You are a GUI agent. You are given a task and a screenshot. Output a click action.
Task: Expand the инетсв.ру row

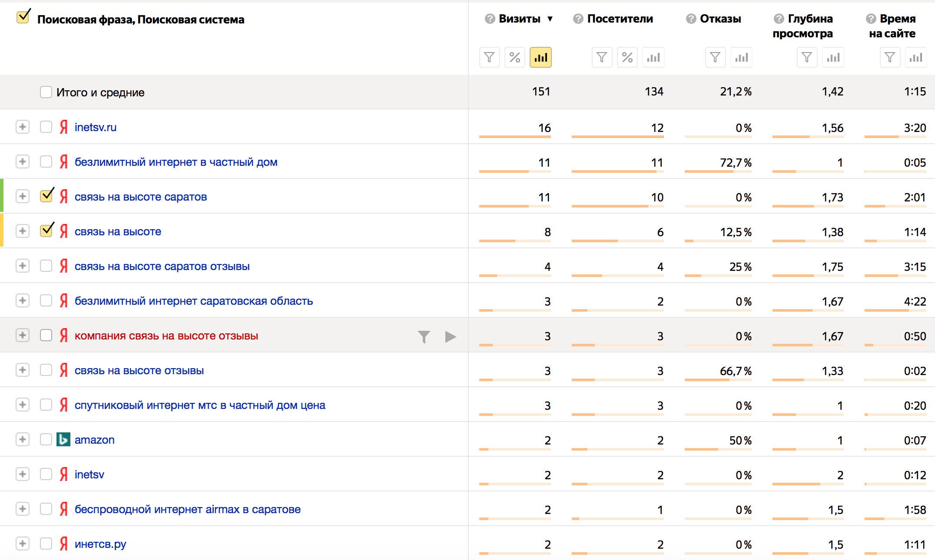(x=23, y=544)
